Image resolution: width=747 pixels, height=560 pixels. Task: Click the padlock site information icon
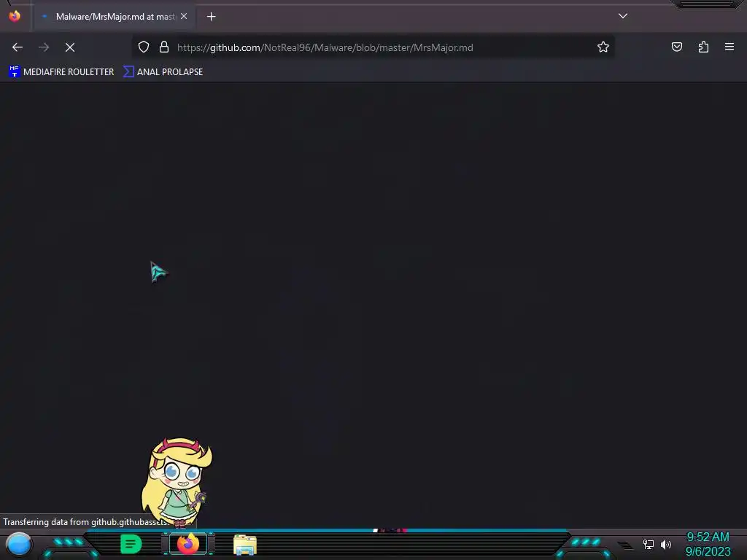(164, 47)
